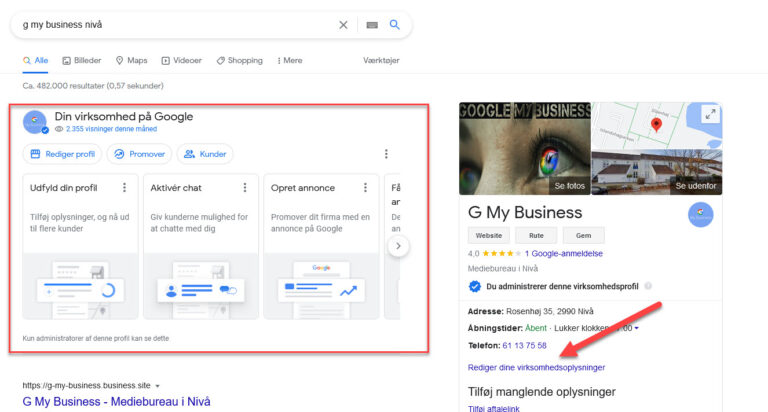Show next cards with chevron arrow
768x412 pixels.
pyautogui.click(x=398, y=246)
